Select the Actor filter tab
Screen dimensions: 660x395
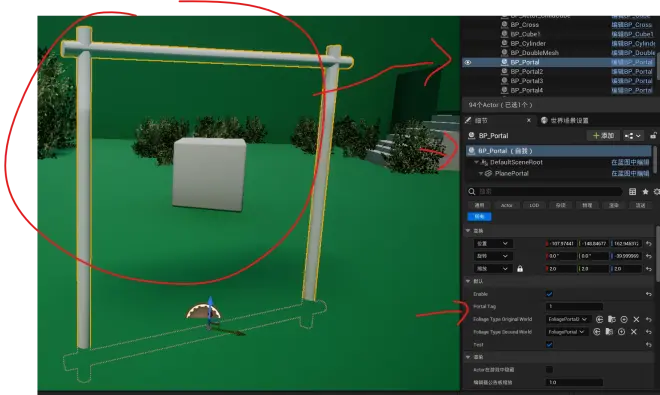pyautogui.click(x=506, y=205)
